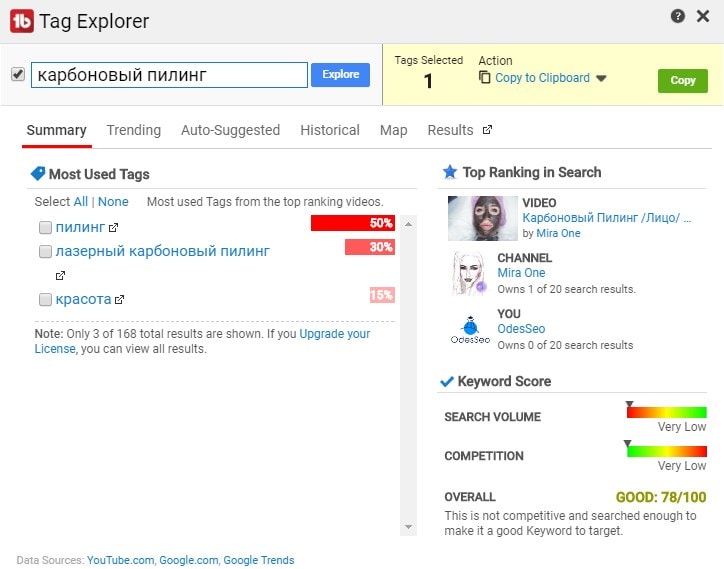The image size is (724, 569).
Task: Expand the Copy to Clipboard dropdown arrow
Action: (601, 79)
